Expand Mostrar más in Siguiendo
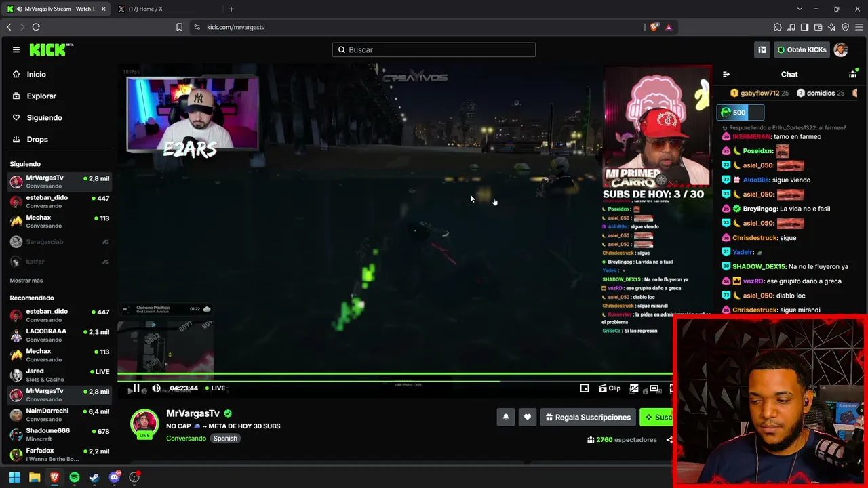The width and height of the screenshot is (868, 488). [x=26, y=281]
